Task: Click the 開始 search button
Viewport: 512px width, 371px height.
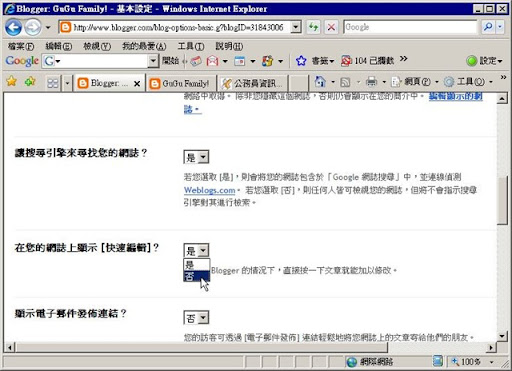Action: tap(170, 61)
